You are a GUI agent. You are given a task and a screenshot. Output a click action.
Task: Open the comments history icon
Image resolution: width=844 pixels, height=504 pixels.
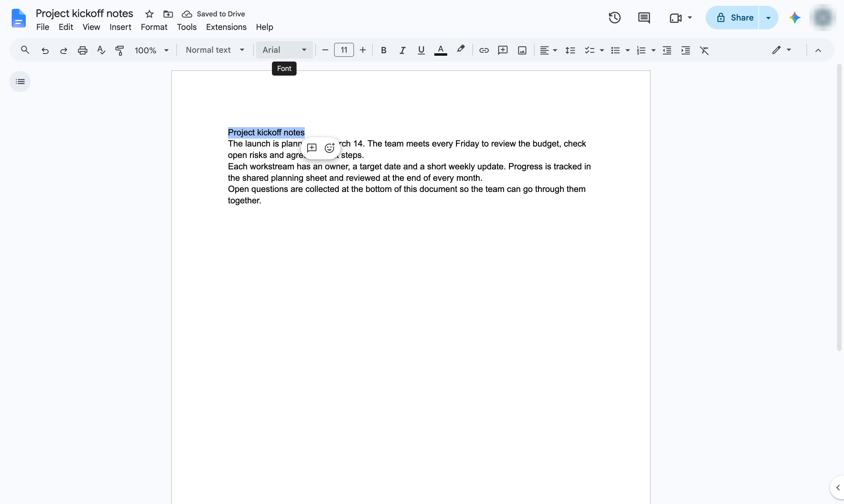click(644, 18)
